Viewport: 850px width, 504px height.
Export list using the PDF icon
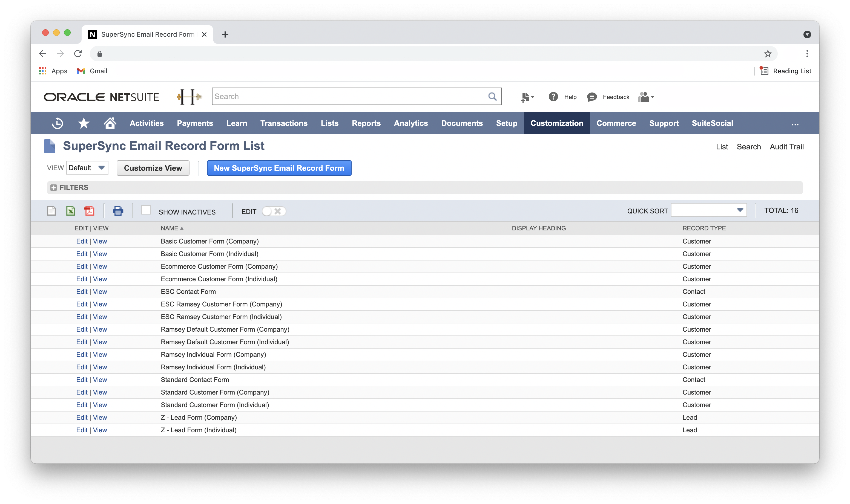[89, 211]
